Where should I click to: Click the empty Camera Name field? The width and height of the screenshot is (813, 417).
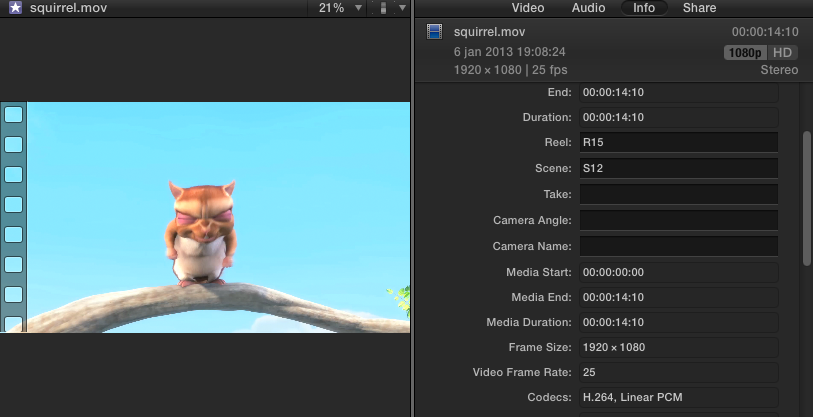point(679,246)
